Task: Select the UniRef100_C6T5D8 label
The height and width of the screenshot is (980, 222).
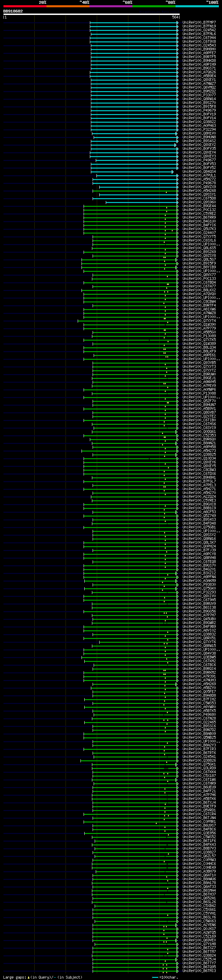Action: click(x=199, y=198)
